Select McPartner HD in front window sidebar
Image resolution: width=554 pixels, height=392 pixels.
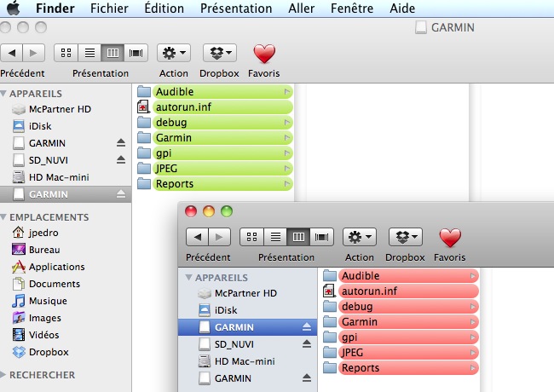248,293
